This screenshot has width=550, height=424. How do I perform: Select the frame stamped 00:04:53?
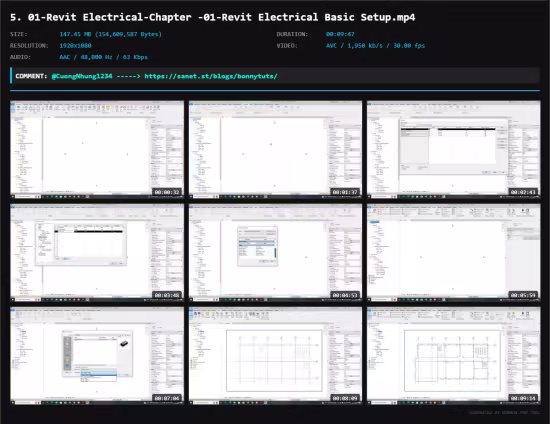click(x=275, y=253)
